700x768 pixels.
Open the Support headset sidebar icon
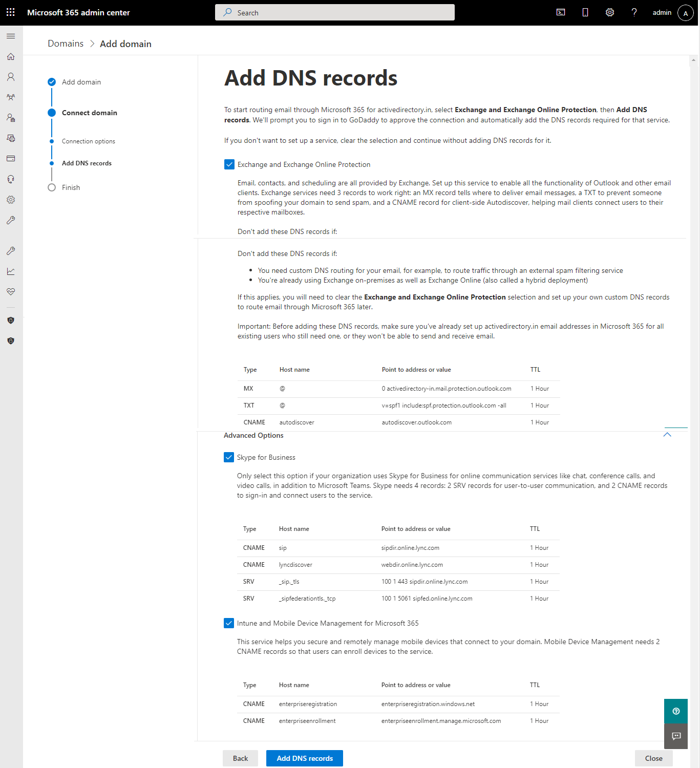coord(11,179)
